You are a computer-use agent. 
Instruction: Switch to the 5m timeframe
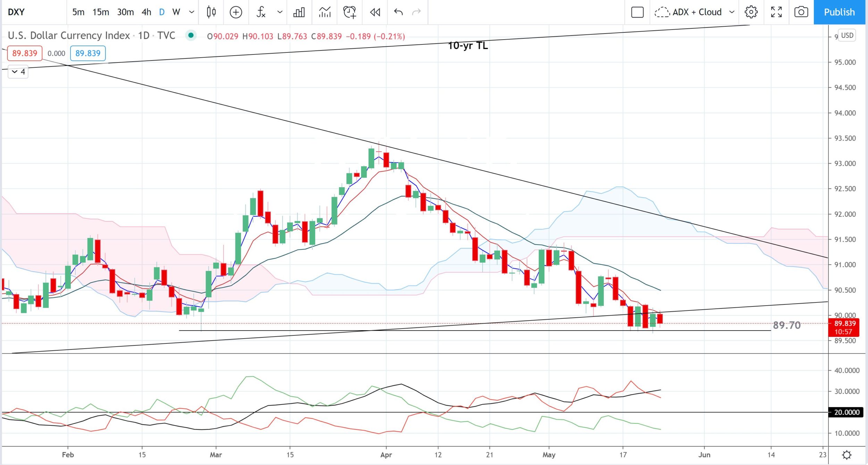(78, 12)
